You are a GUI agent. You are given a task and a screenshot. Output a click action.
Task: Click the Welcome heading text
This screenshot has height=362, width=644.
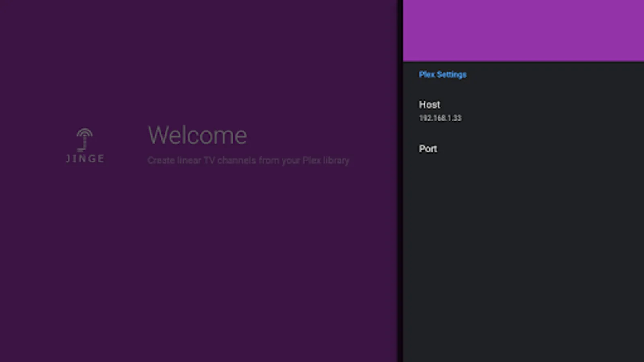[197, 135]
